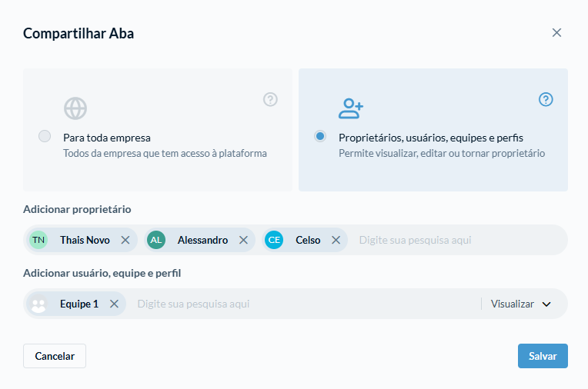This screenshot has height=389, width=588.
Task: Click the chevron next to Visualizar
Action: [x=546, y=304]
